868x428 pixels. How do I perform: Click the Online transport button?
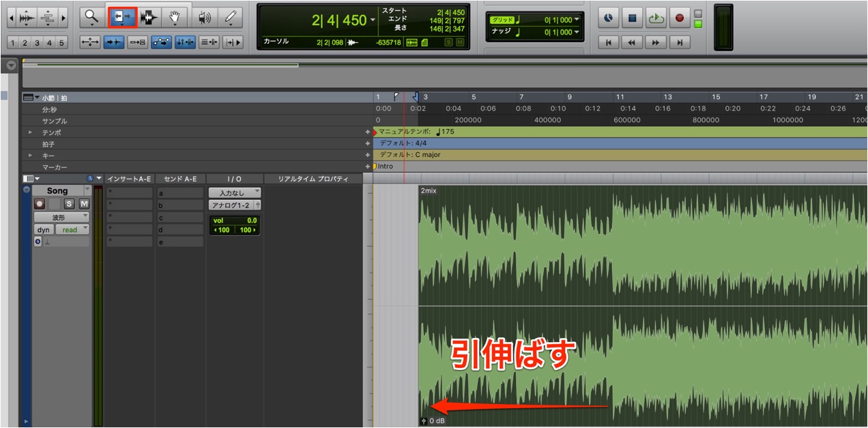tap(609, 18)
